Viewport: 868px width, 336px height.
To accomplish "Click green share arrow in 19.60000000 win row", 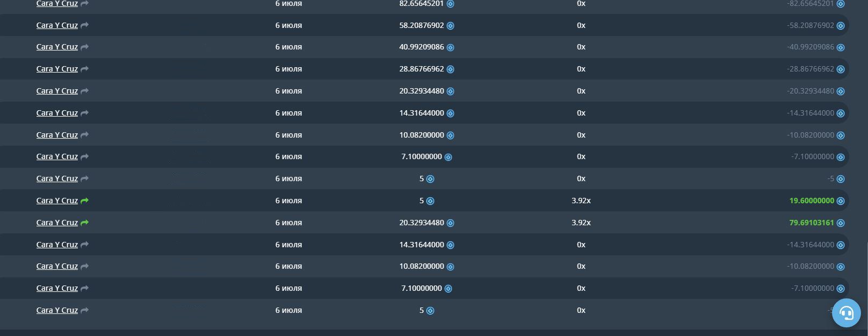I will pos(84,201).
